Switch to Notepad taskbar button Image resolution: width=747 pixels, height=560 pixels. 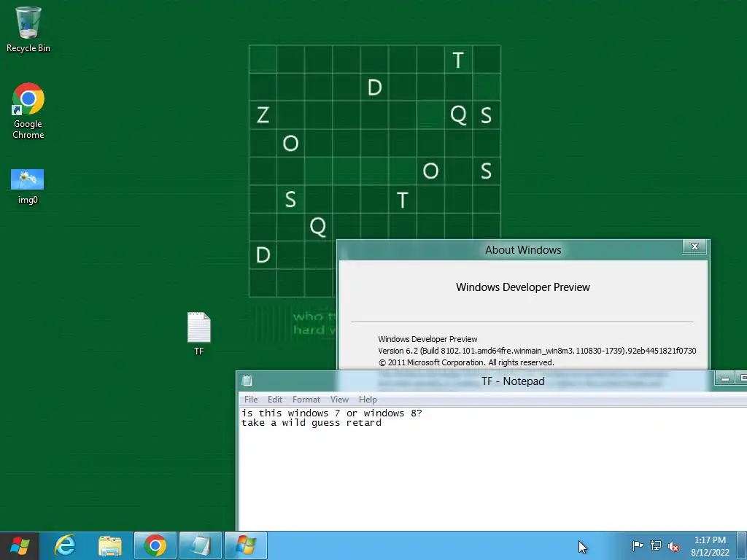(201, 545)
